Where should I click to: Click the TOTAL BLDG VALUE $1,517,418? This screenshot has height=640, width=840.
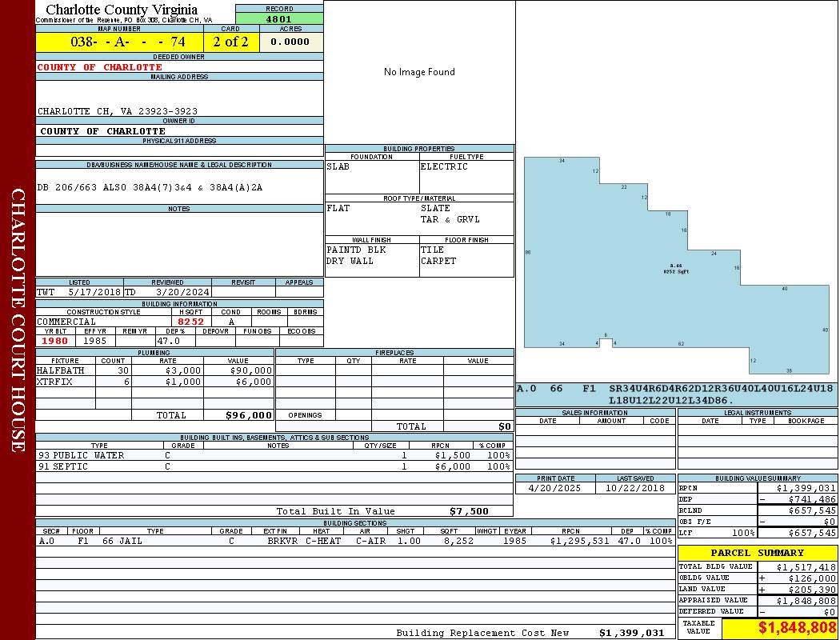806,567
